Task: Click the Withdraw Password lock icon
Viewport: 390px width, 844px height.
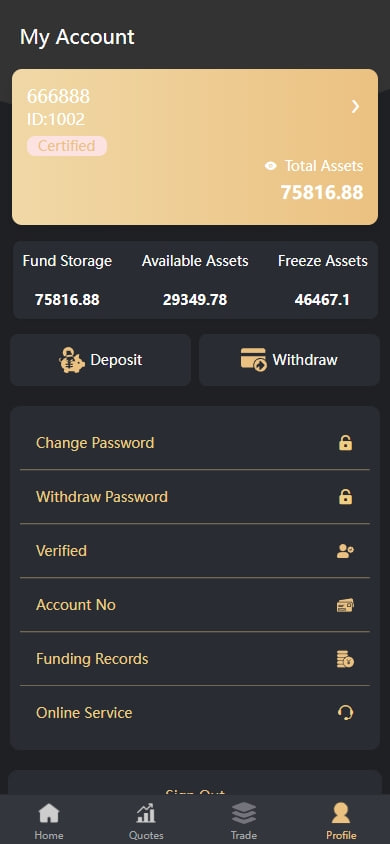Action: 345,497
